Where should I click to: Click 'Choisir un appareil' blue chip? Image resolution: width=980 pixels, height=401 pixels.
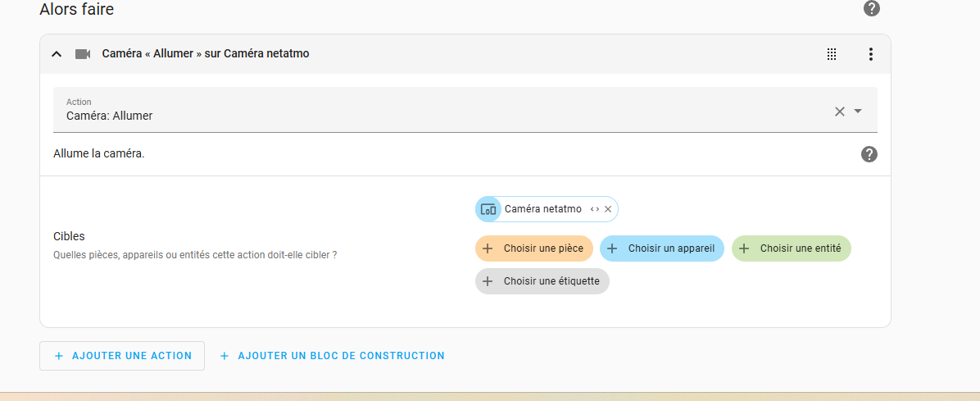click(661, 248)
